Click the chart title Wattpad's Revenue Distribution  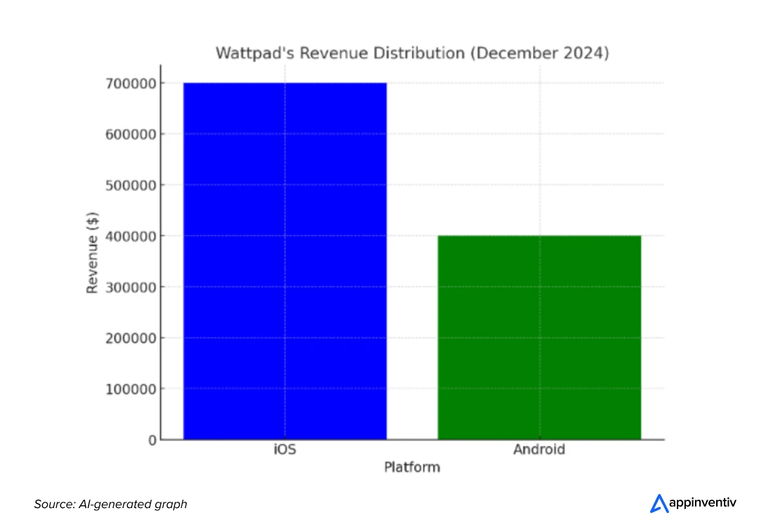click(x=412, y=53)
